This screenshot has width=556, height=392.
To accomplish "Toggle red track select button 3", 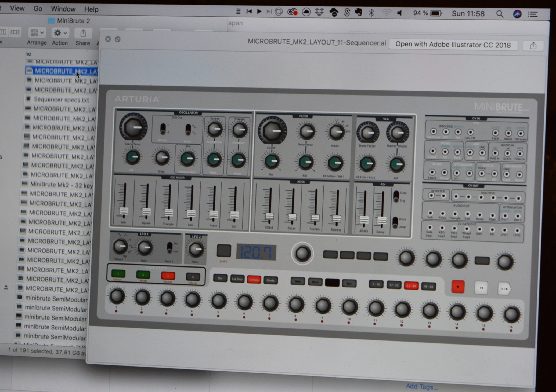I will [168, 276].
